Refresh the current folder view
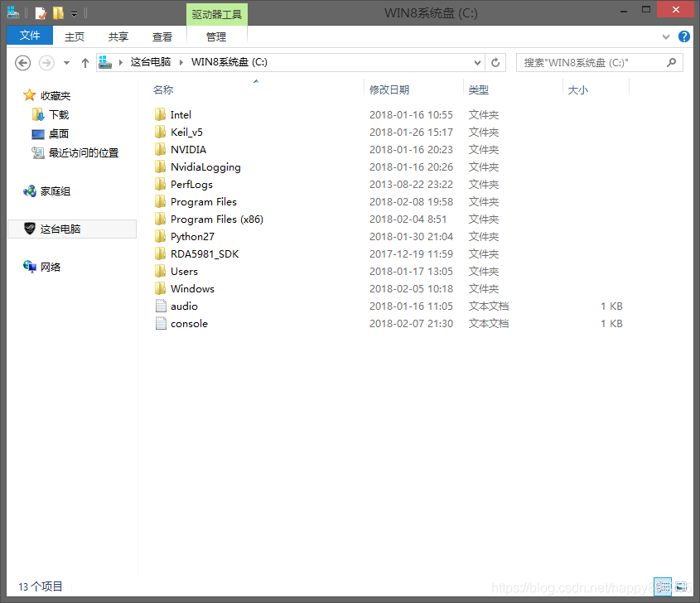The image size is (700, 603). point(495,62)
